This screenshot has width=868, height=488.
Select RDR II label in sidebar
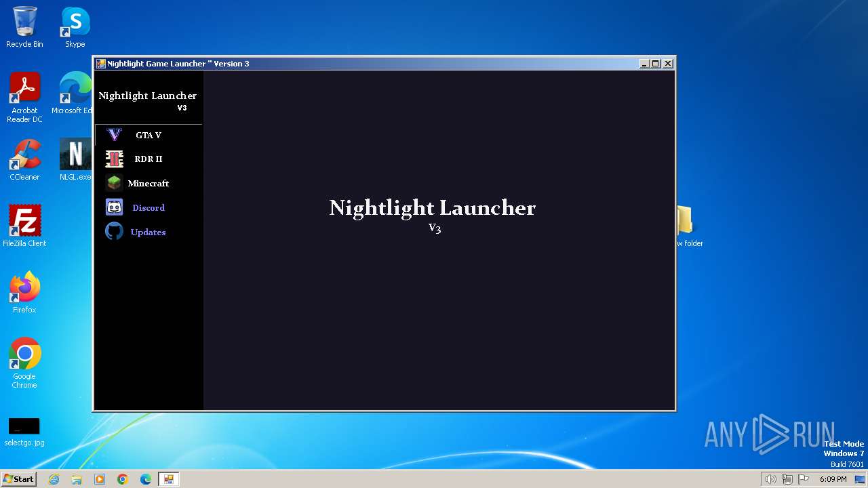[149, 159]
